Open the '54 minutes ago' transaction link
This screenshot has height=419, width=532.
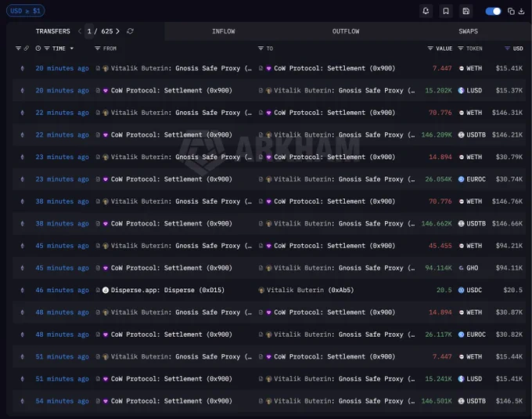pyautogui.click(x=62, y=401)
